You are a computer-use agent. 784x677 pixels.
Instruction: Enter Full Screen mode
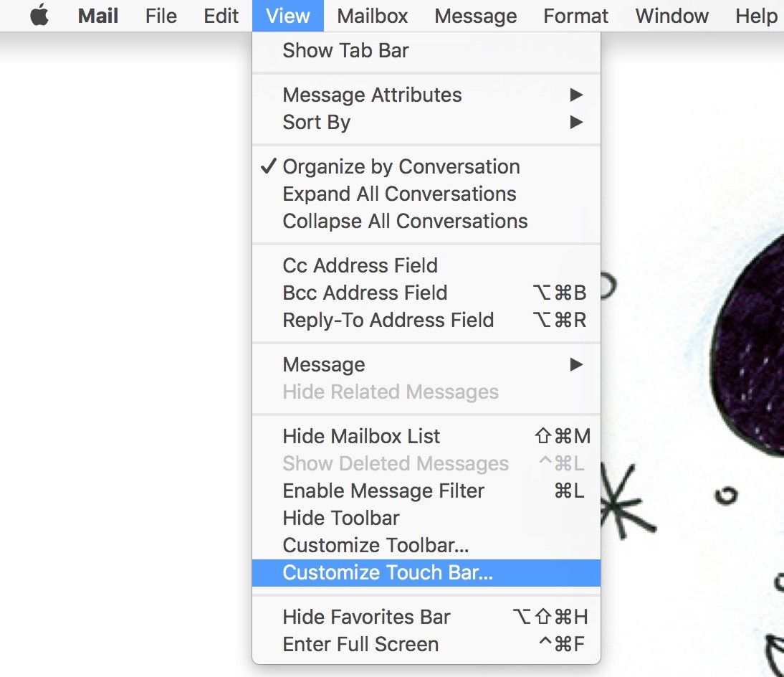pyautogui.click(x=360, y=644)
